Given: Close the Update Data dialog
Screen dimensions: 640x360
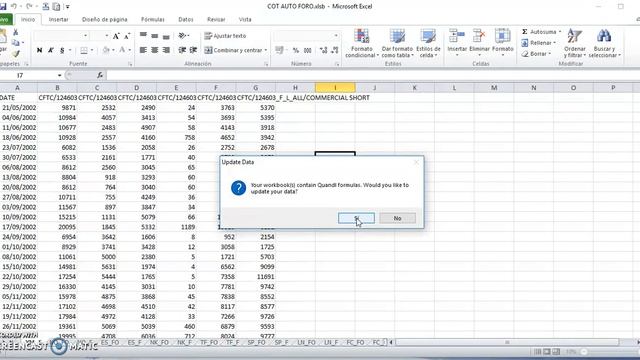Looking at the screenshot, I should click(416, 162).
